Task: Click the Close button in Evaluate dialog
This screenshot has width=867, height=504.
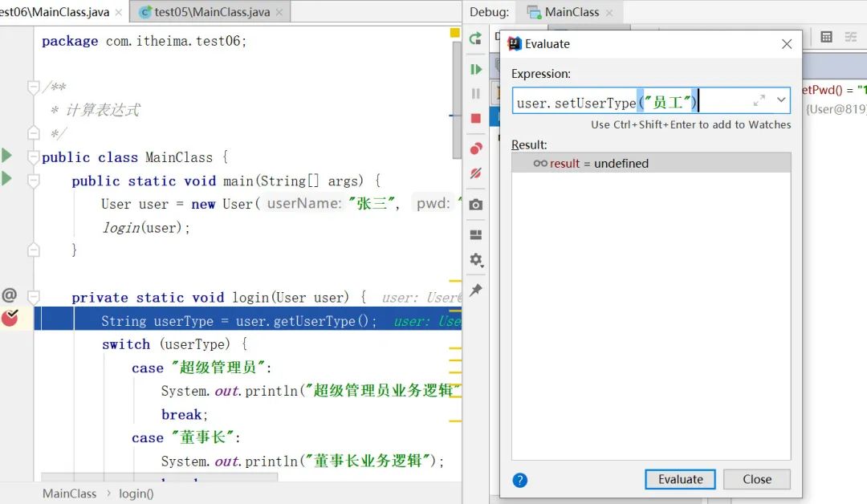Action: (x=757, y=479)
